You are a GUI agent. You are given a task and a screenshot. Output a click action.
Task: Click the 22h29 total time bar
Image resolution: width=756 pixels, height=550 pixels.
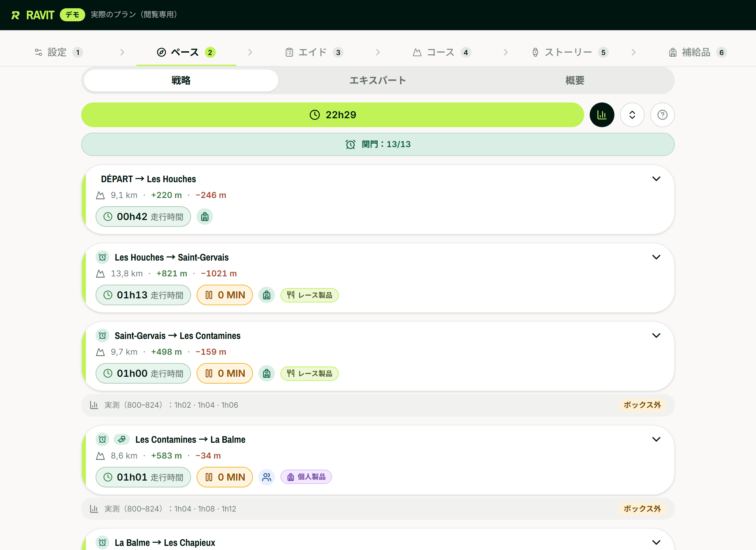(333, 115)
